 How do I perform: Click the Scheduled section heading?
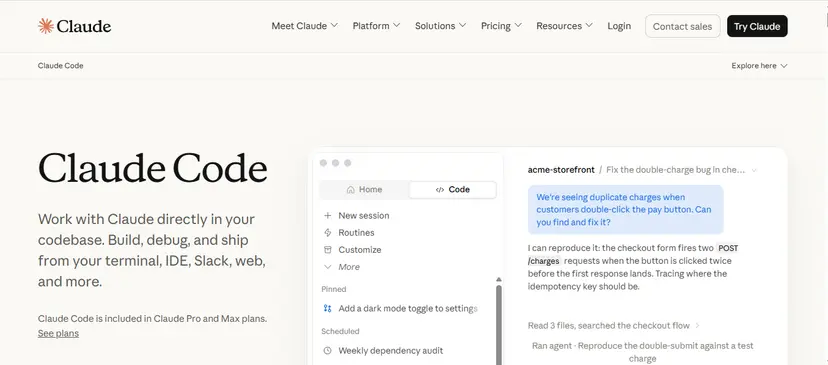click(x=340, y=331)
